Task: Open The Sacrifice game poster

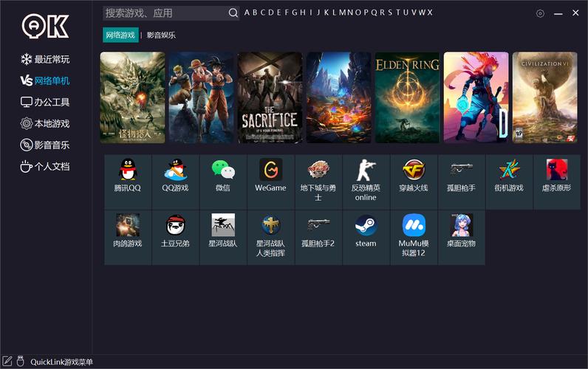Action: coord(270,97)
